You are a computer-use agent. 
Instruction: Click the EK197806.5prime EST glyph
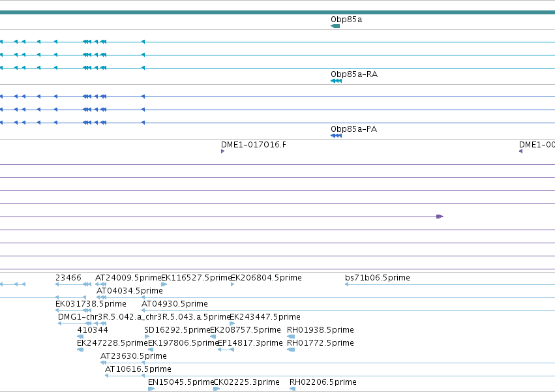coord(151,350)
